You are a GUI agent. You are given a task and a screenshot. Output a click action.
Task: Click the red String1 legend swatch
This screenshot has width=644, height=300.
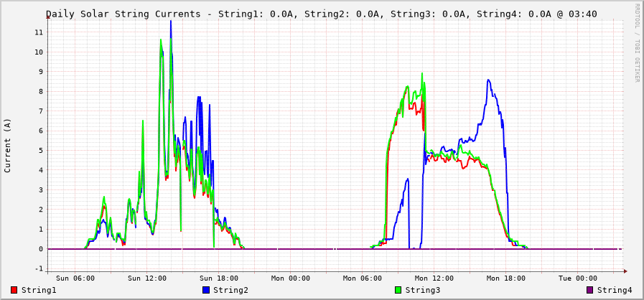pyautogui.click(x=14, y=290)
